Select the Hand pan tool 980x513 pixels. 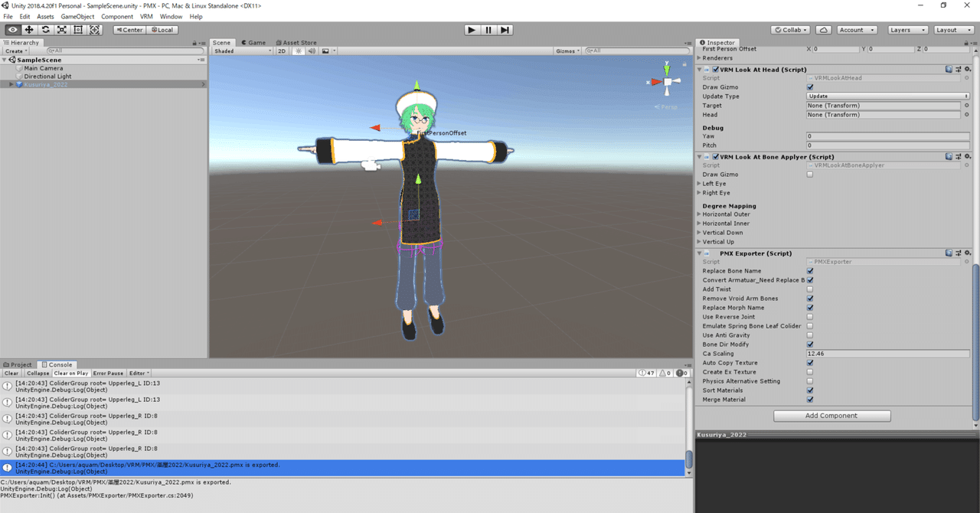11,29
